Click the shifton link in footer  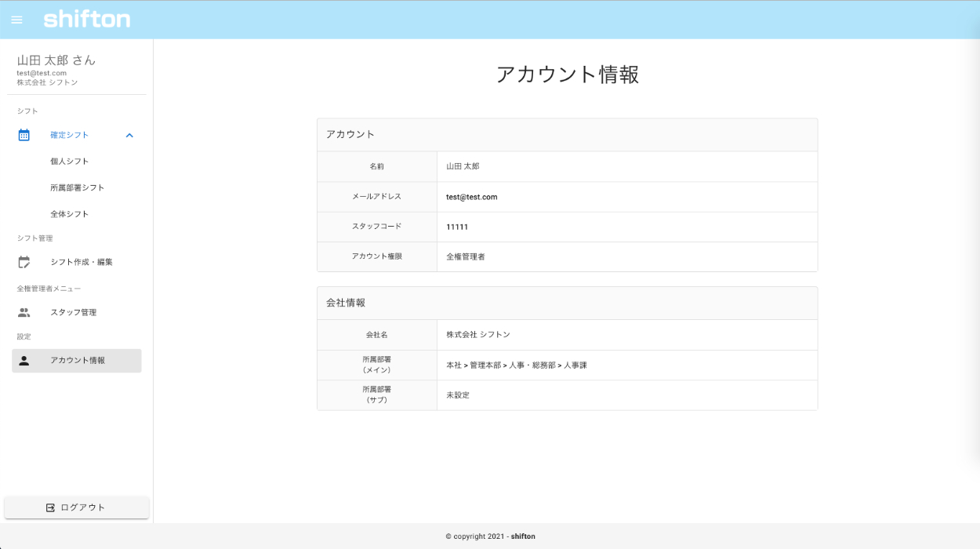[523, 536]
